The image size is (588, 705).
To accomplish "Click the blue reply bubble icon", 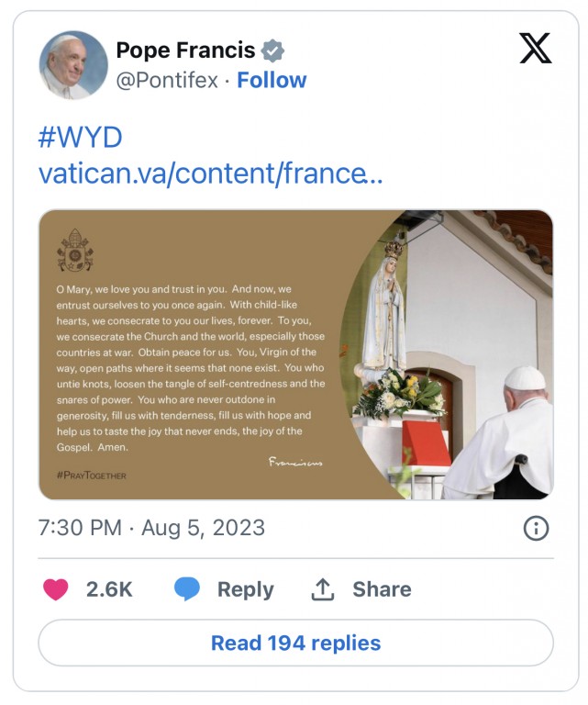I will [x=187, y=589].
